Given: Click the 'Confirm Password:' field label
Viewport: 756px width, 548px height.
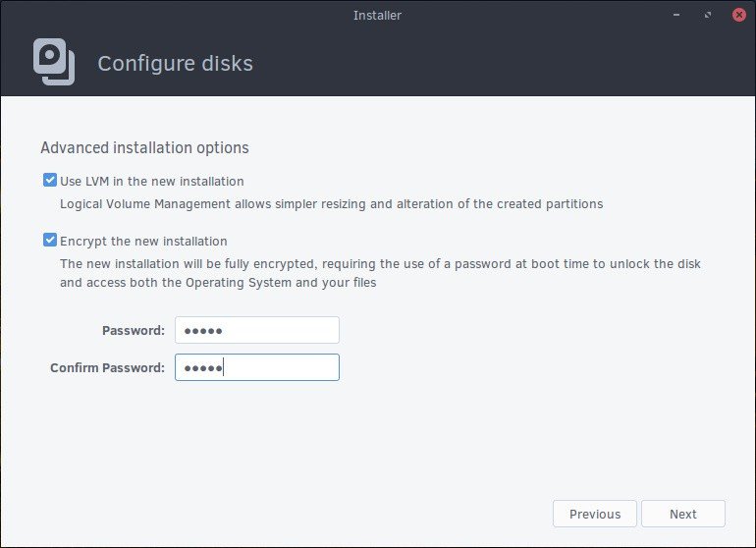Looking at the screenshot, I should click(x=108, y=368).
